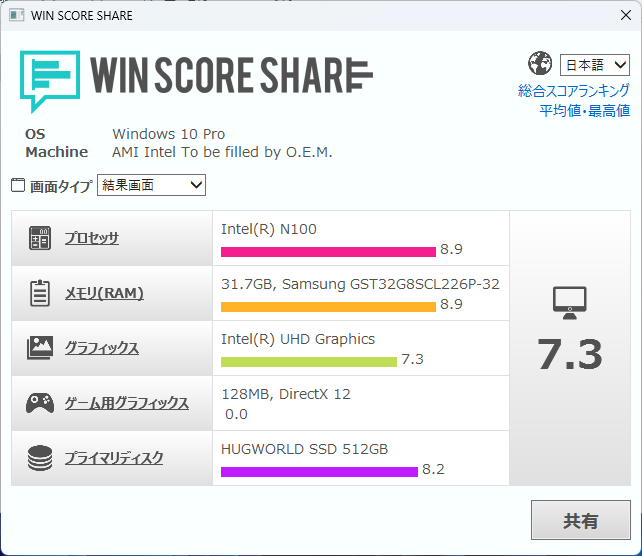Click the WIN SCORE SHARE speech bubble logo

(x=50, y=81)
